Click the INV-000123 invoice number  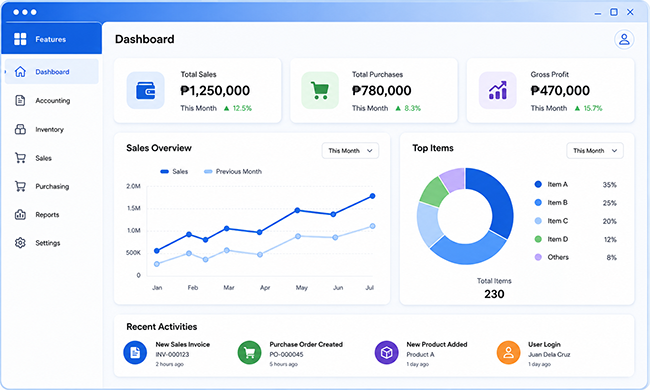pyautogui.click(x=172, y=354)
